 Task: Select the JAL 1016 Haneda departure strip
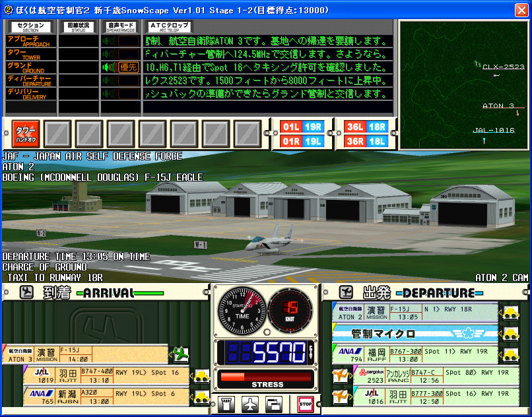(x=436, y=397)
